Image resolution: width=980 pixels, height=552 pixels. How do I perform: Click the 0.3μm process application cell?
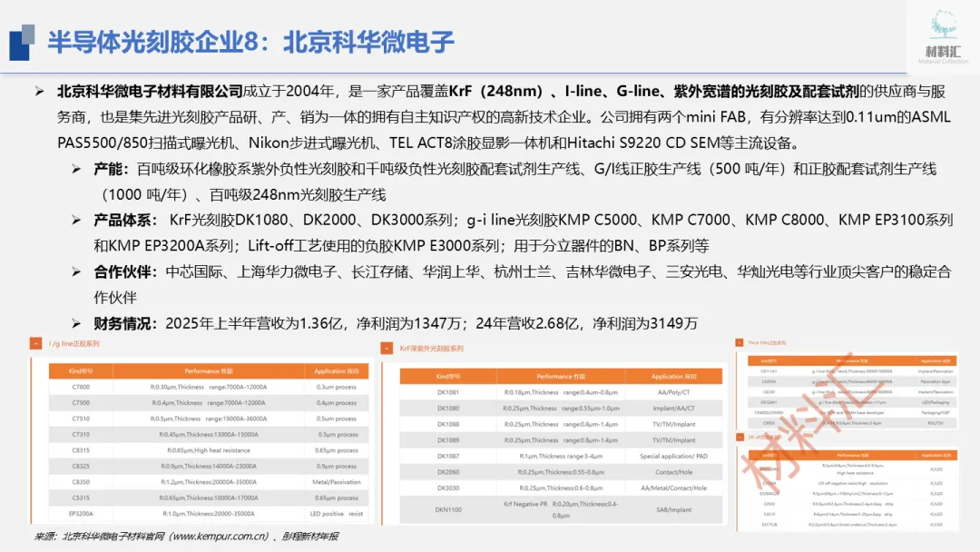coord(337,387)
